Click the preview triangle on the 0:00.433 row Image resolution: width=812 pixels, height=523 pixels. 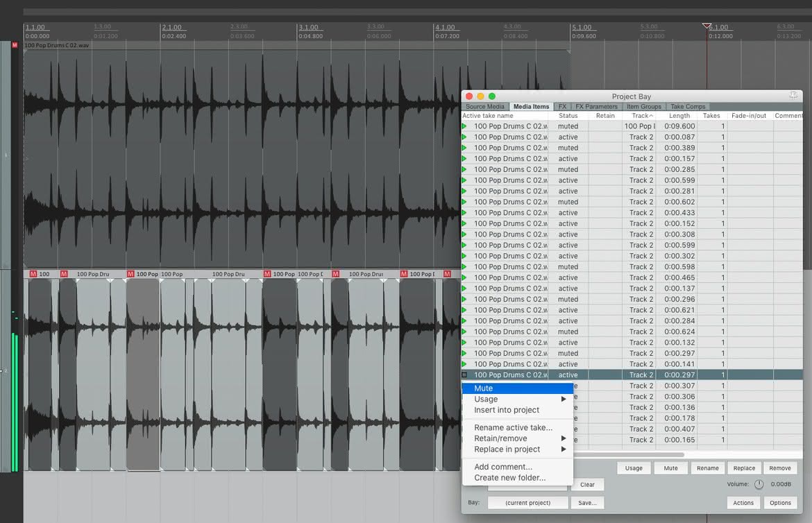464,213
